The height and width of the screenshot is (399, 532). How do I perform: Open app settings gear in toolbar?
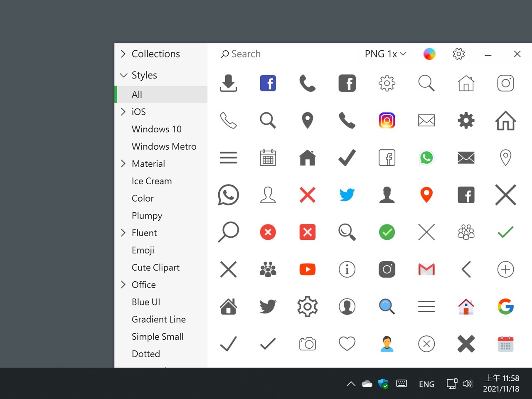459,54
